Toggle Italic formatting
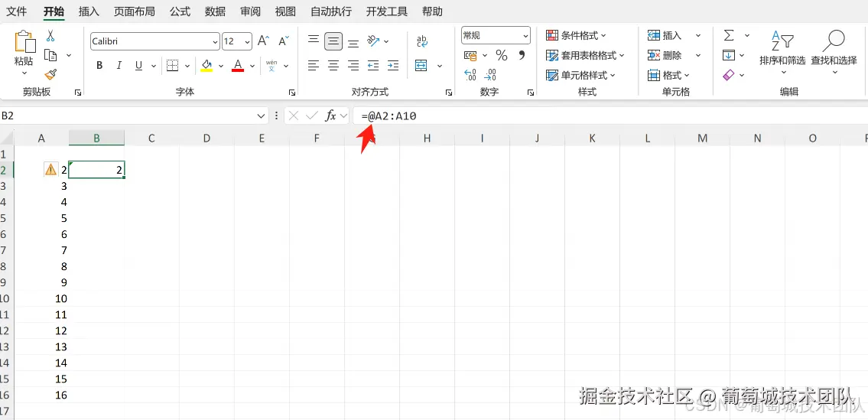The image size is (868, 420). click(119, 66)
